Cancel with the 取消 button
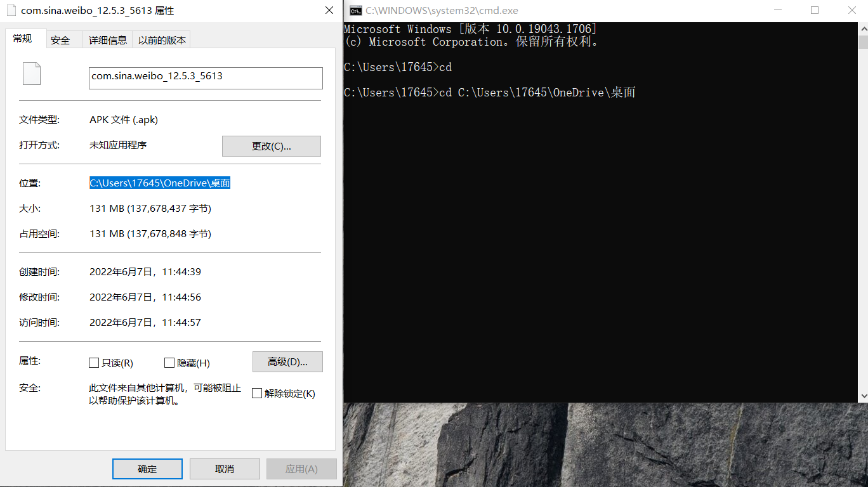Viewport: 868px width, 487px height. click(x=225, y=469)
